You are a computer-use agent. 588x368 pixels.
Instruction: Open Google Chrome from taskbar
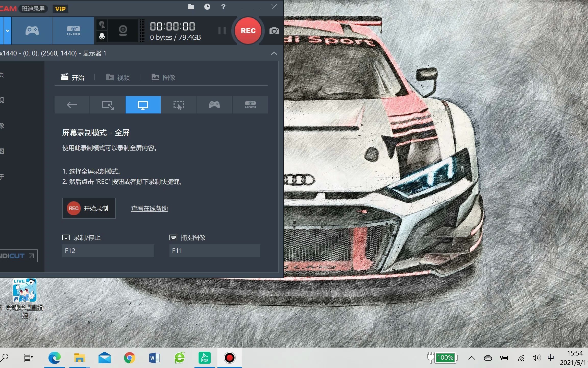tap(129, 358)
